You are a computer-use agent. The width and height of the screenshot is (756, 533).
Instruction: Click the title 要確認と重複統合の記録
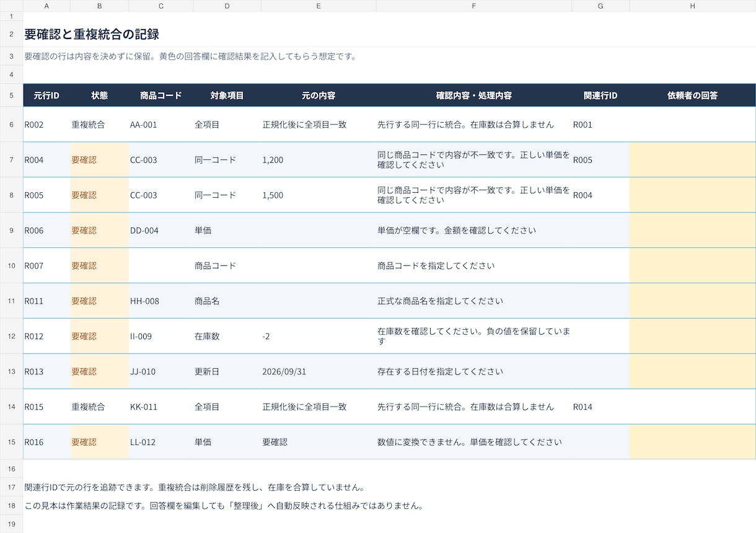[92, 34]
